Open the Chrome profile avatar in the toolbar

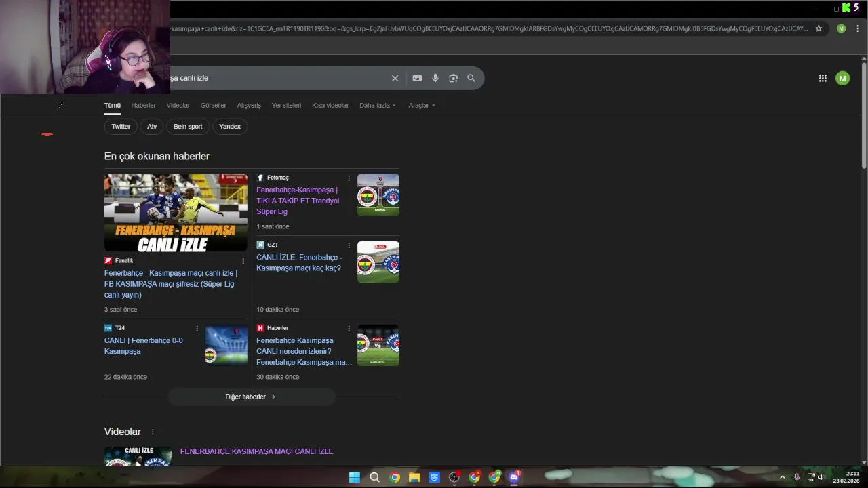pyautogui.click(x=841, y=28)
